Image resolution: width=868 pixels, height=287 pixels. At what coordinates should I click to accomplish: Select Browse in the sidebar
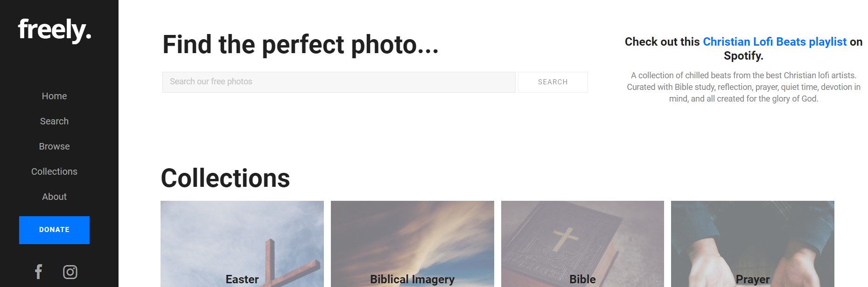[54, 146]
